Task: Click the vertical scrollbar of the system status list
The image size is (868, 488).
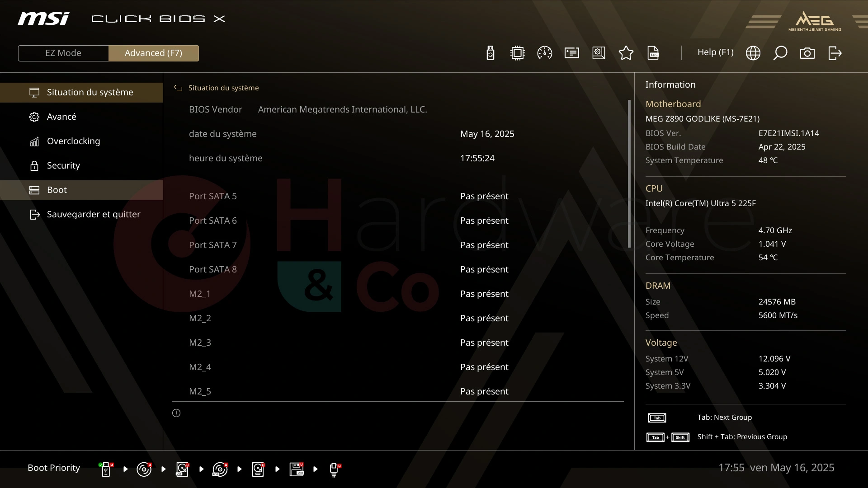Action: pyautogui.click(x=629, y=174)
